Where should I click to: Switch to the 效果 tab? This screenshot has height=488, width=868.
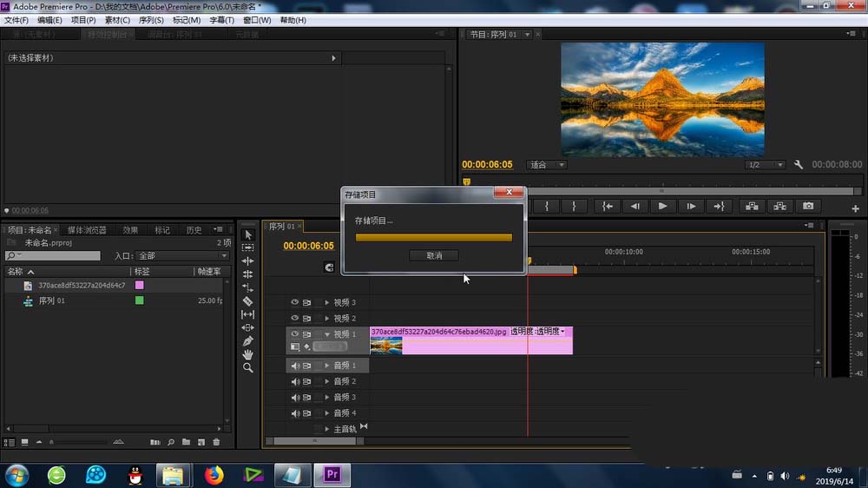point(131,230)
